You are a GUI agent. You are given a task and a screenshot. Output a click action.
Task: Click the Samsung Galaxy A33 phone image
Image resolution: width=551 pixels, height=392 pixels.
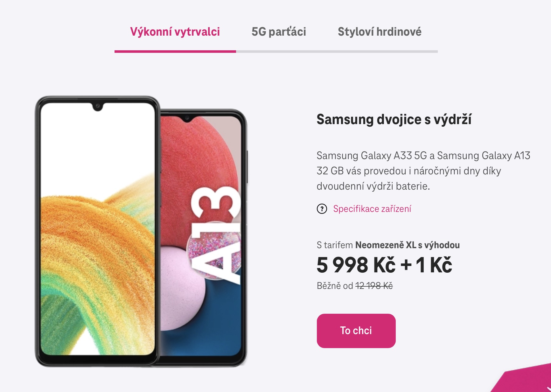click(97, 231)
